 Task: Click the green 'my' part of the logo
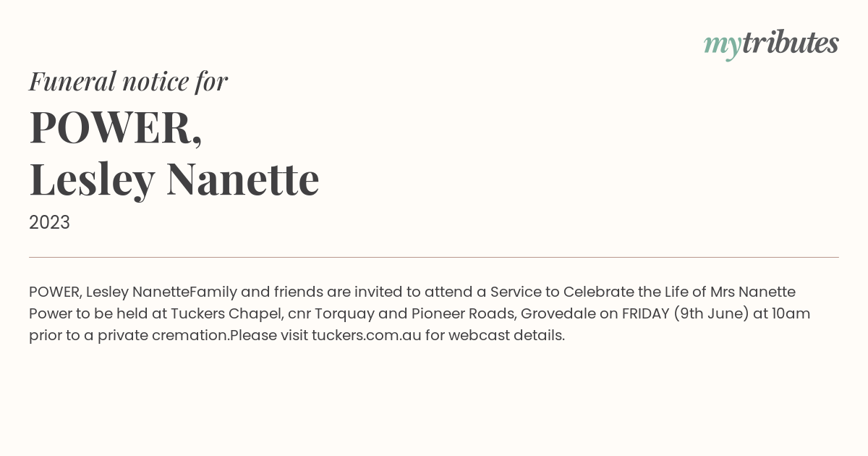723,46
